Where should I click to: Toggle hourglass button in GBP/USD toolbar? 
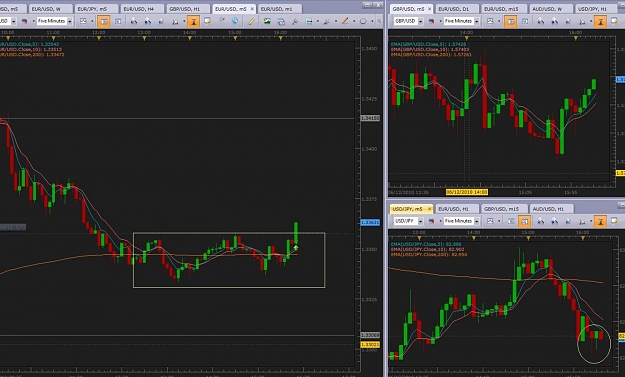600,21
